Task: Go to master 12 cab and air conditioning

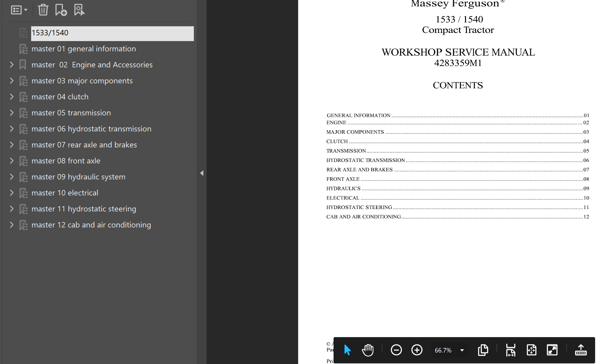Action: pos(91,225)
